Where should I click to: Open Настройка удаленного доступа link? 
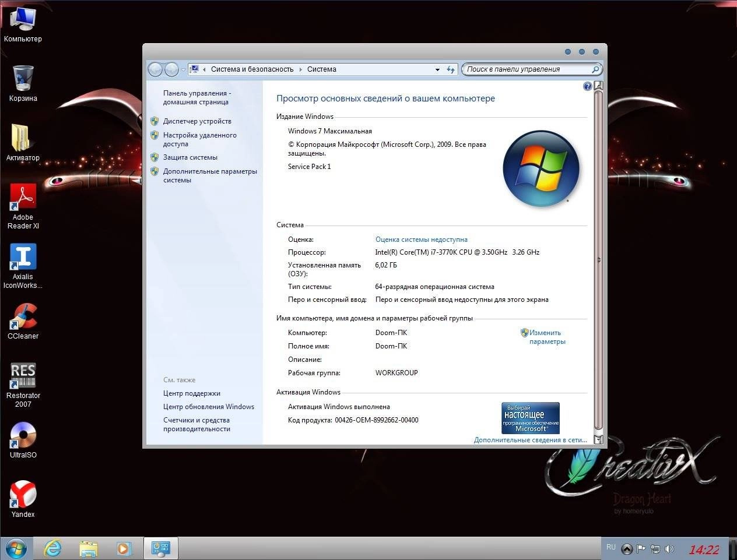tap(200, 139)
